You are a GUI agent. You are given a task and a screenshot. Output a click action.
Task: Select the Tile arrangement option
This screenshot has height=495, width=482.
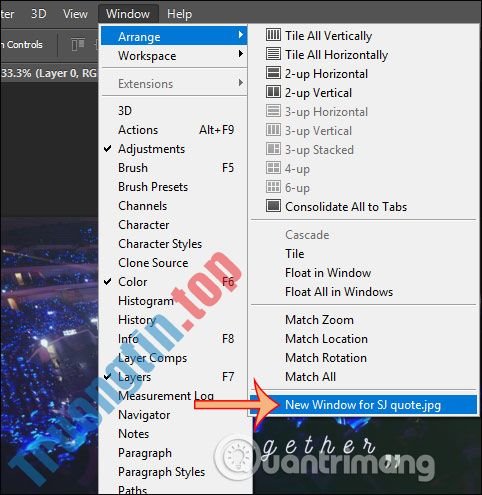coord(295,254)
